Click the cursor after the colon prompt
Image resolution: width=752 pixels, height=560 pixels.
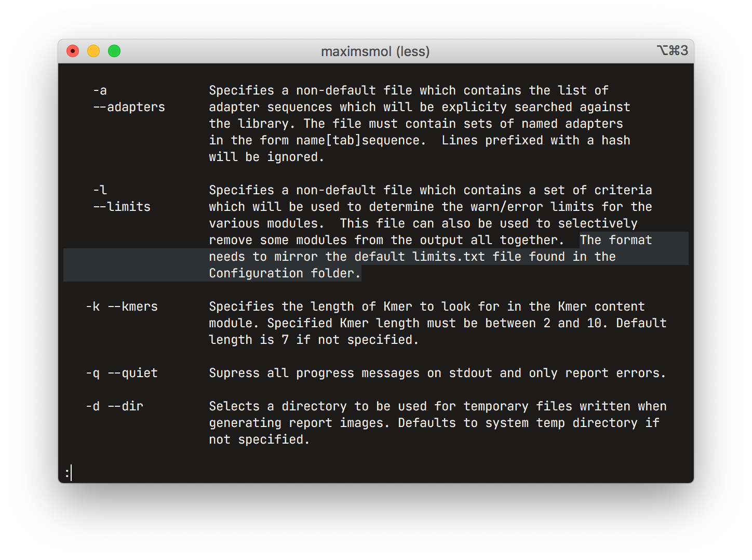[72, 473]
